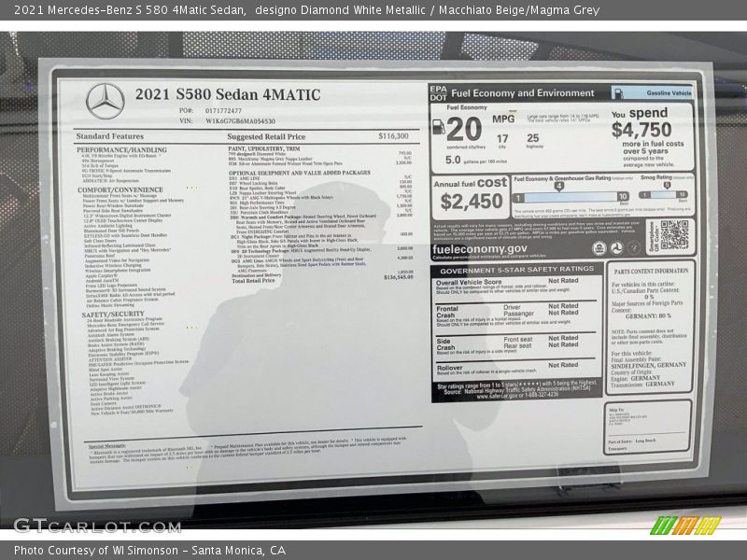Click the Frontal Crash label

tap(447, 312)
